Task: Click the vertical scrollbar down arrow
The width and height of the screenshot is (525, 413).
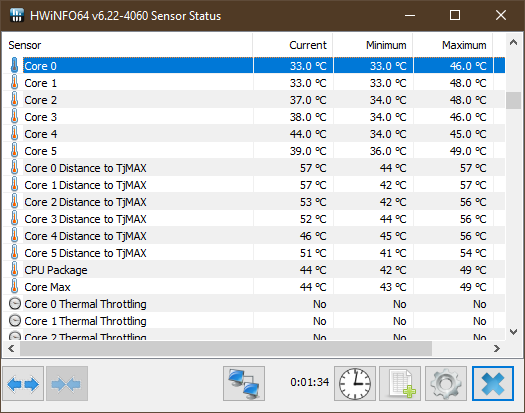Action: [513, 332]
